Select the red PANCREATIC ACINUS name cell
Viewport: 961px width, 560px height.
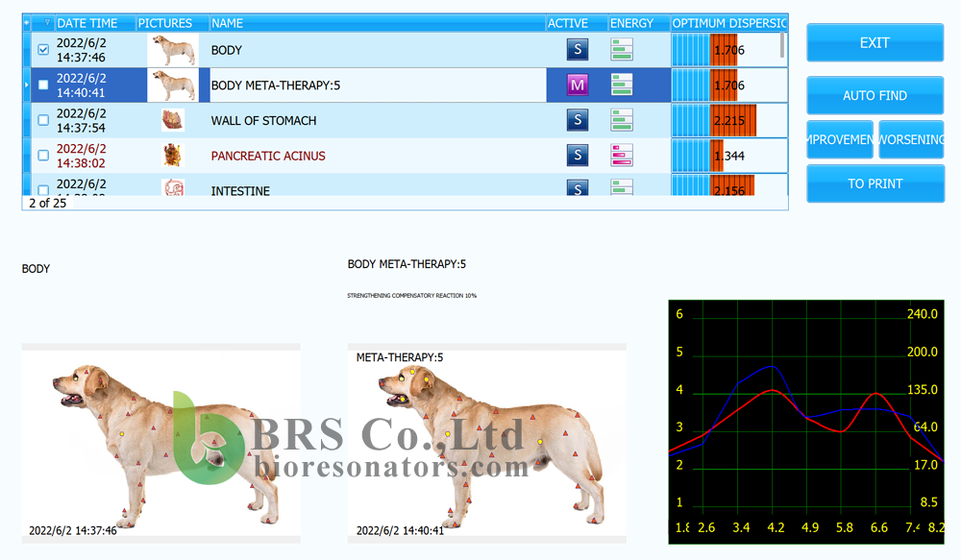(x=378, y=156)
